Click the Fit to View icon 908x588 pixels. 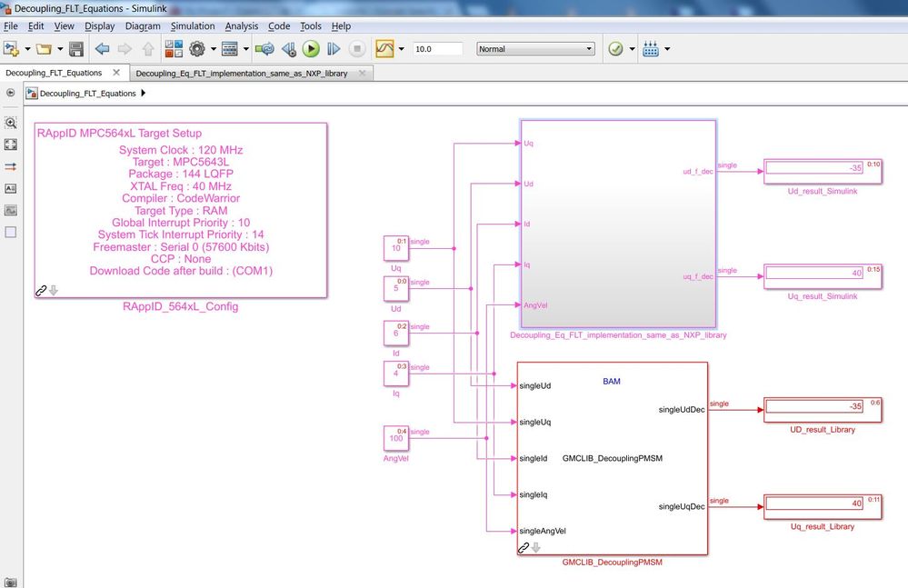click(10, 145)
